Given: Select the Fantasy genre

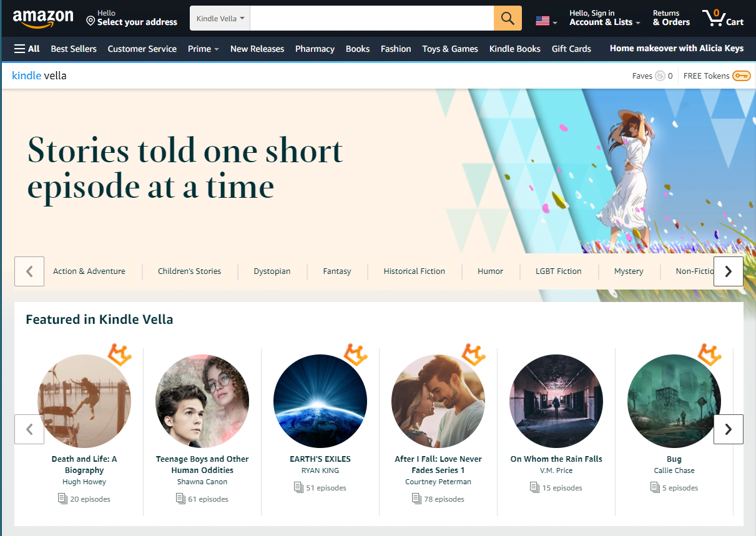Looking at the screenshot, I should 337,271.
